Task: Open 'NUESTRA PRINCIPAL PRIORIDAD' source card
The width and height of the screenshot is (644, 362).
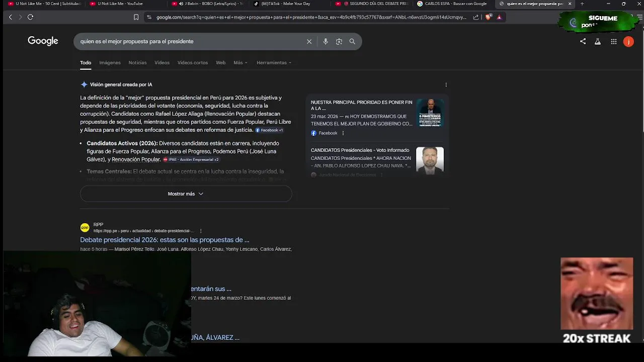Action: coord(361,105)
